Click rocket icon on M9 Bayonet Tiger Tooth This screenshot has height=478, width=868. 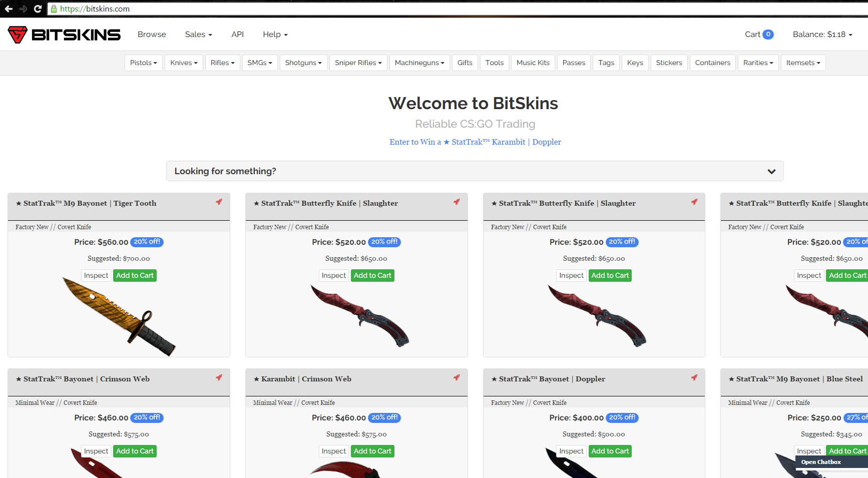click(x=219, y=202)
